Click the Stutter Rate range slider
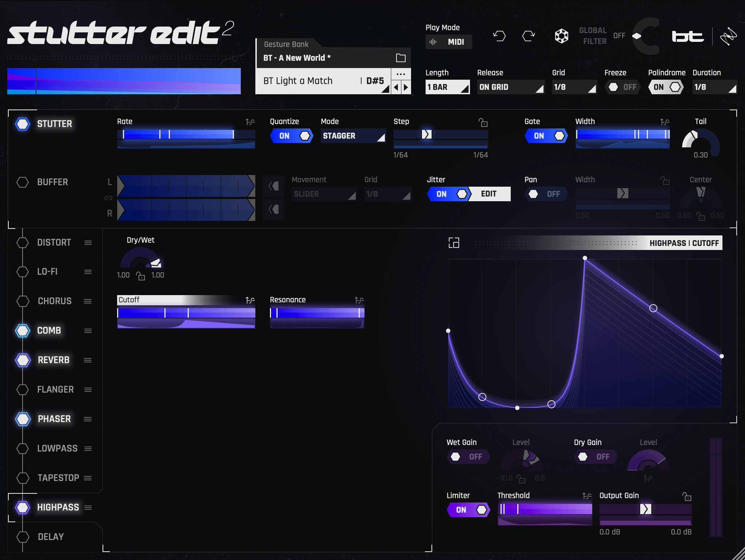 (x=186, y=134)
